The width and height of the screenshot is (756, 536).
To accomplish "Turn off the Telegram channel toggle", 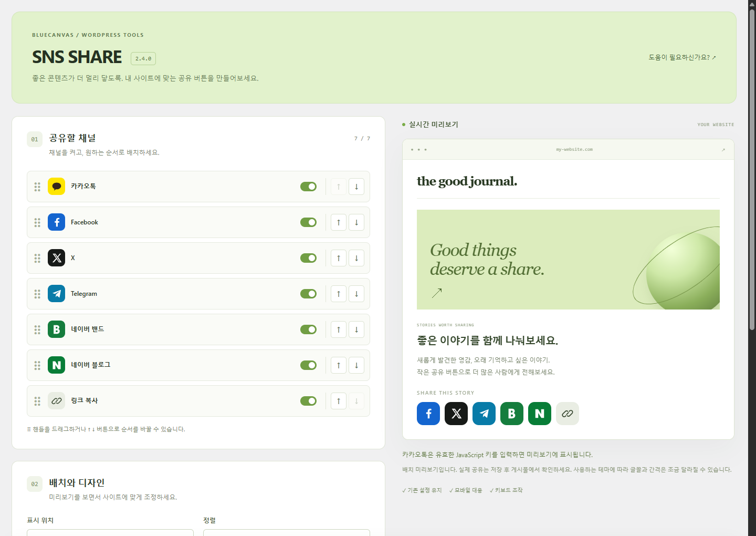I will coord(309,294).
